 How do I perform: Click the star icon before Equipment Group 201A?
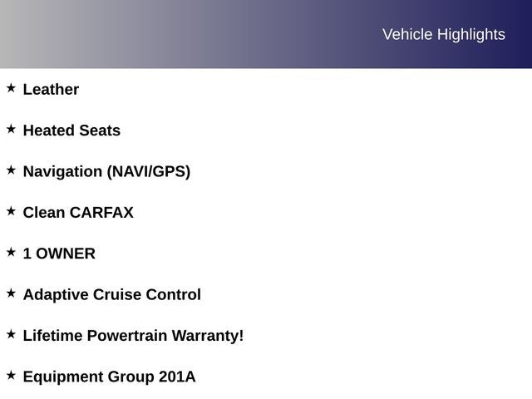11,375
